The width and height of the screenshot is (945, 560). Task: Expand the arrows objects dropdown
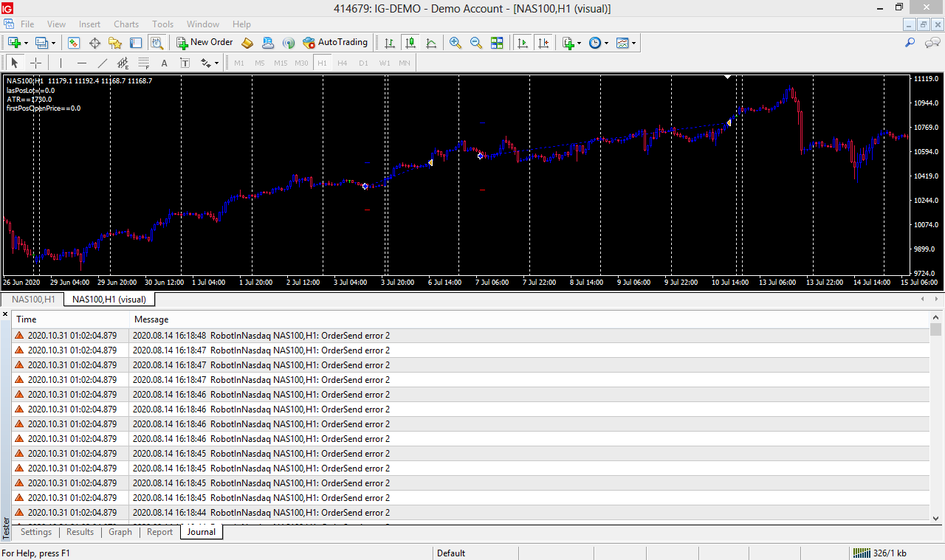tap(216, 63)
